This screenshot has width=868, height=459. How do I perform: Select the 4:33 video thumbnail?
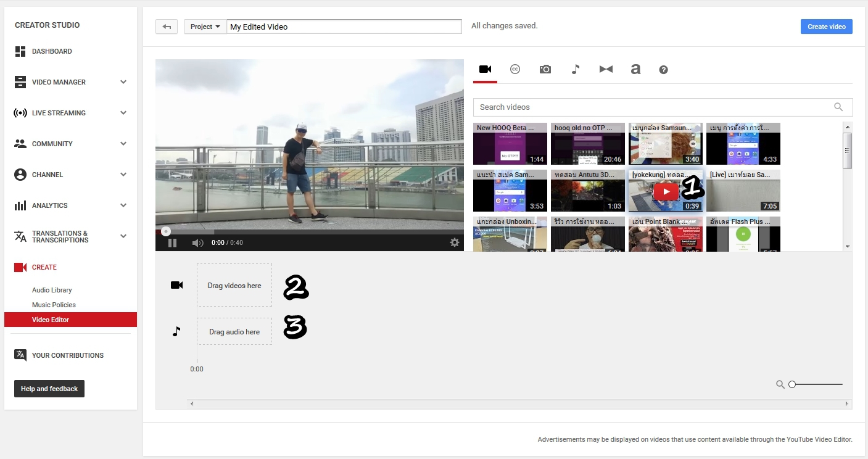point(743,144)
